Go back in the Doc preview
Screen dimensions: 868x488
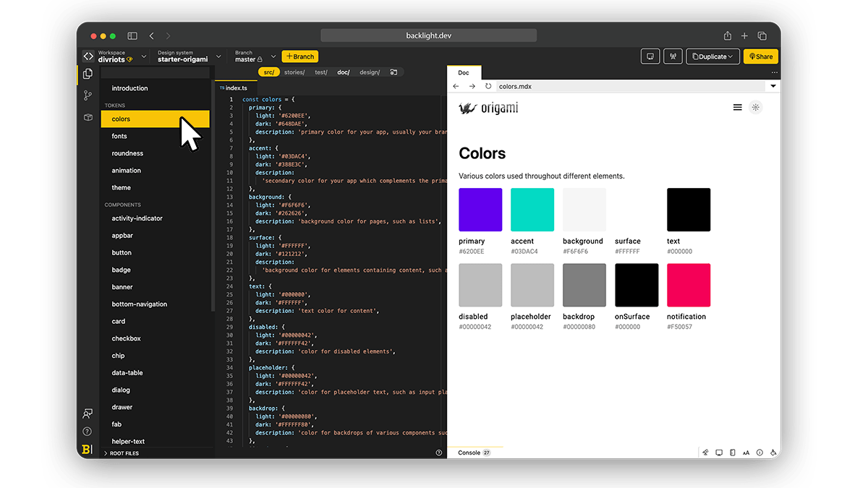(x=456, y=86)
